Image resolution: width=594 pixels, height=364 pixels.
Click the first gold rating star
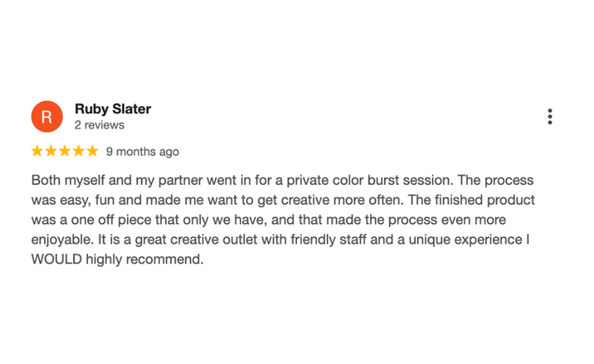tap(37, 152)
